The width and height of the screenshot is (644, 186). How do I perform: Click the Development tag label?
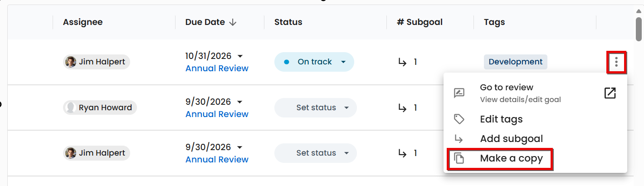(x=516, y=62)
